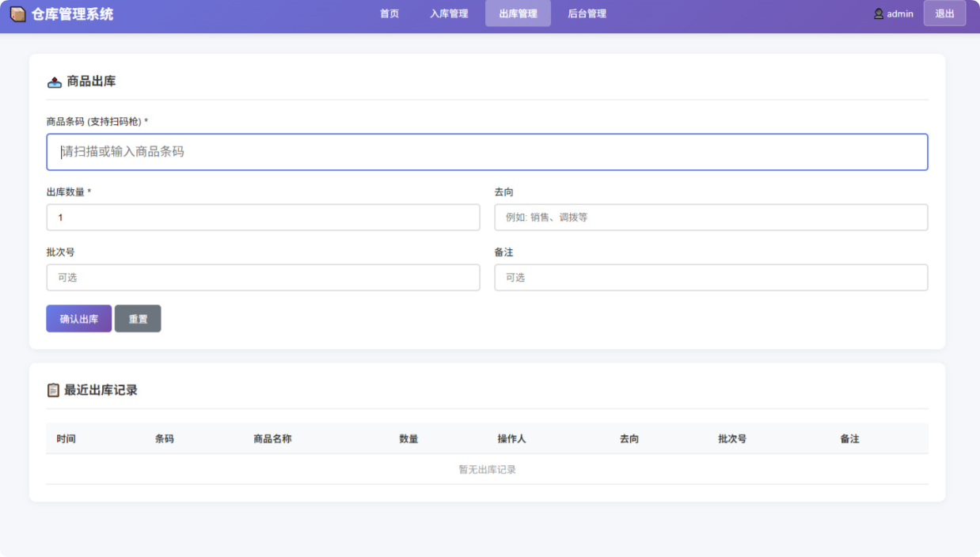The height and width of the screenshot is (557, 980).
Task: Click the 备注 remarks input field
Action: [x=711, y=278]
